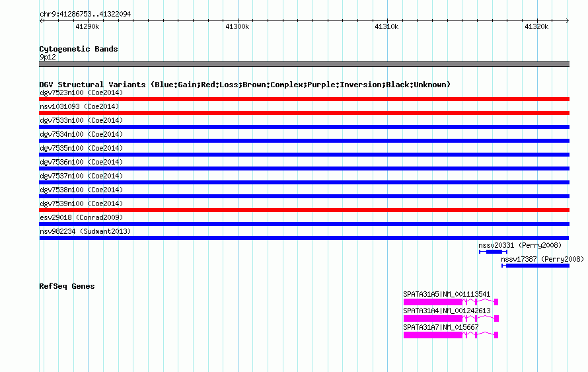The height and width of the screenshot is (372, 588).
Task: Click the dgv7537n100 (Coe2014) blue bar
Action: click(304, 182)
